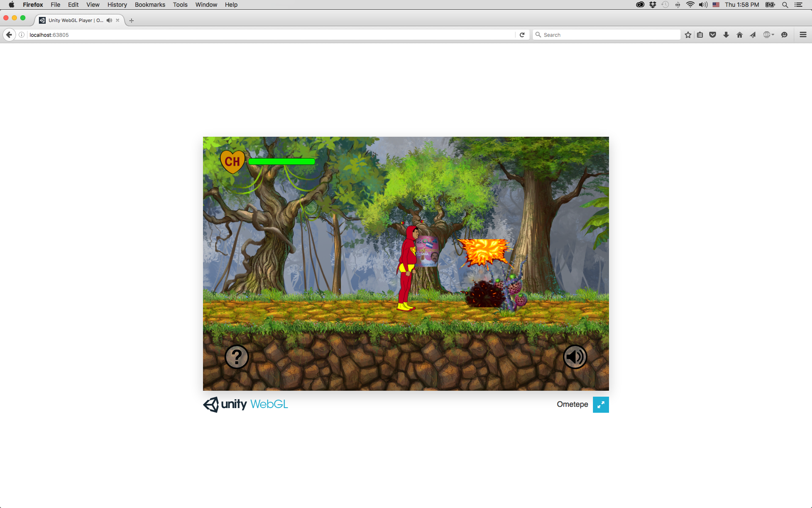Open the Firefox hamburger menu
The width and height of the screenshot is (812, 508).
803,35
